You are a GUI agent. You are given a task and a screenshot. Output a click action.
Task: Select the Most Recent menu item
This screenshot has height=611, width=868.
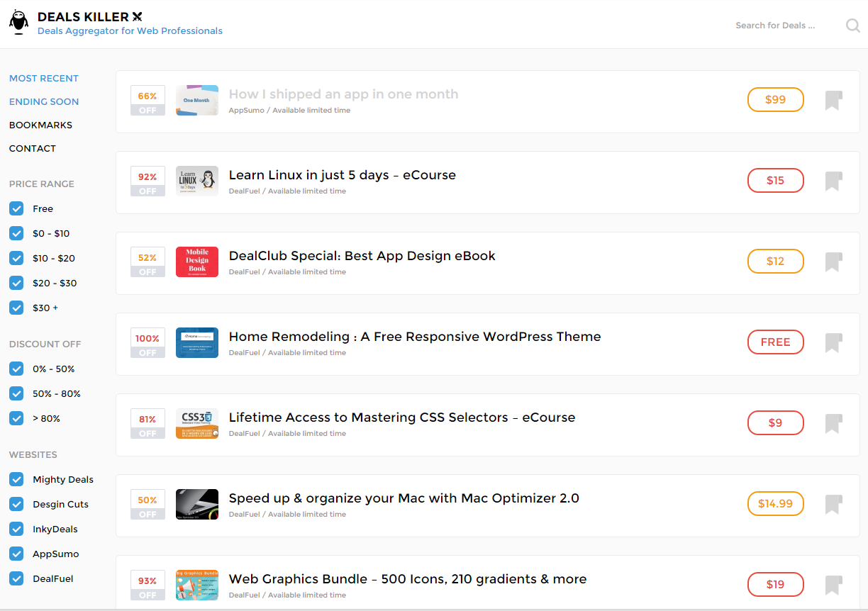44,78
